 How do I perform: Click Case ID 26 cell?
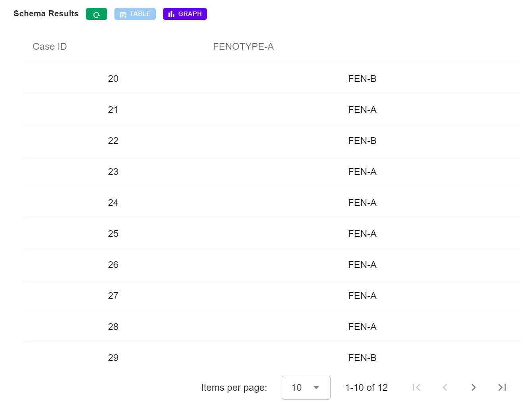pyautogui.click(x=113, y=265)
